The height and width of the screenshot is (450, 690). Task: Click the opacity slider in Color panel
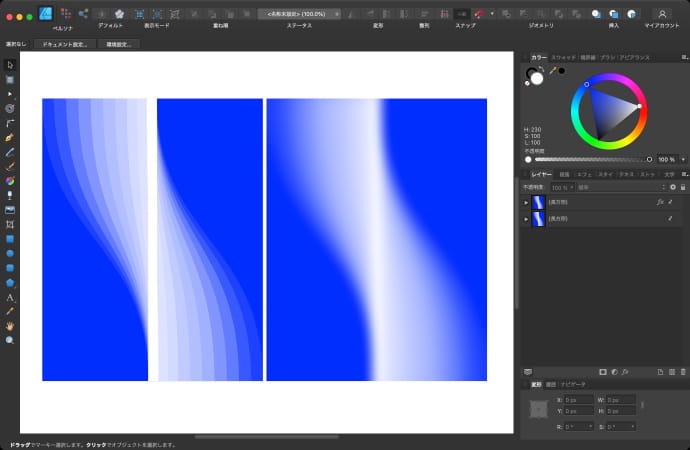click(x=590, y=159)
